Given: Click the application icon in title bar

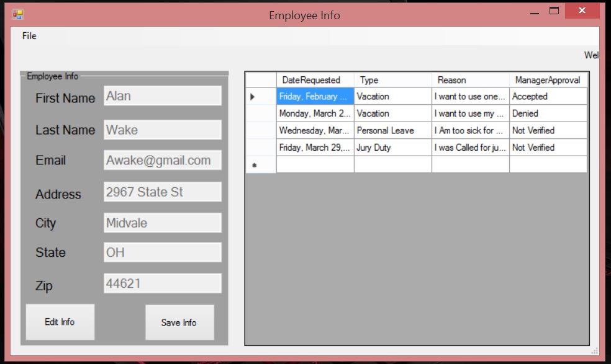Looking at the screenshot, I should tap(17, 14).
